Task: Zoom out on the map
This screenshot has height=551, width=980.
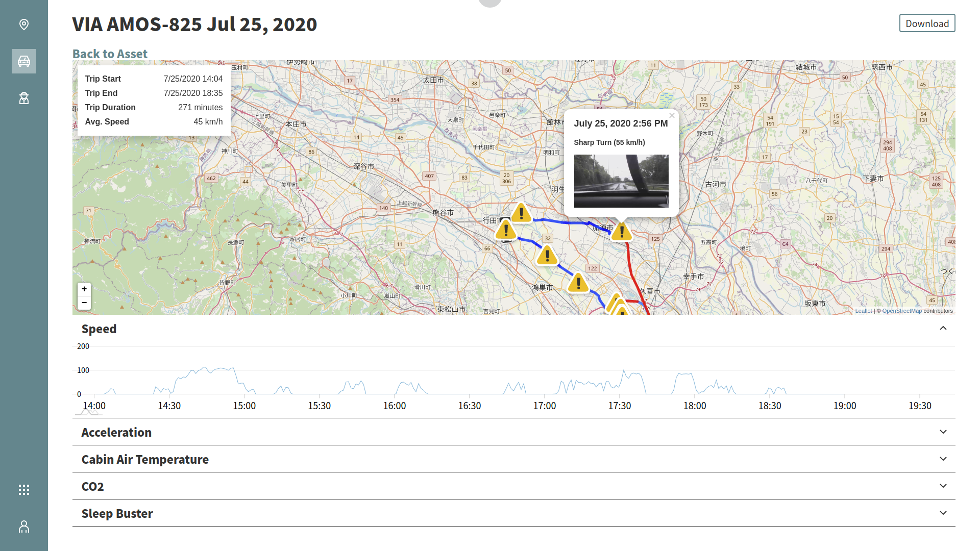Action: coord(84,303)
